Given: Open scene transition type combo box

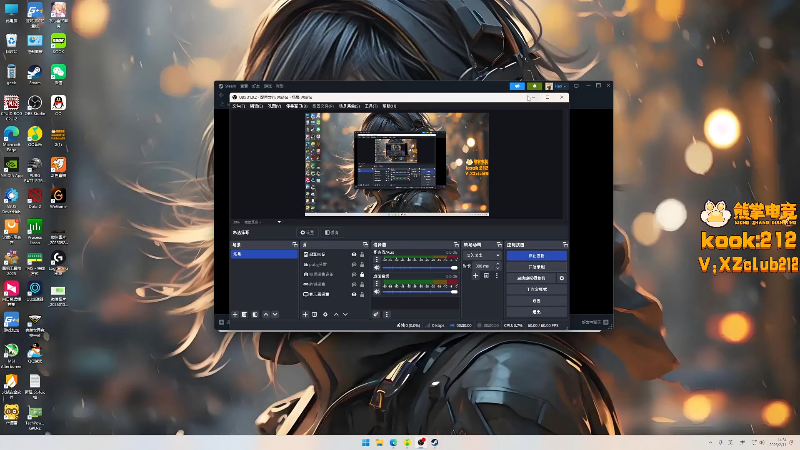Looking at the screenshot, I should pos(482,255).
